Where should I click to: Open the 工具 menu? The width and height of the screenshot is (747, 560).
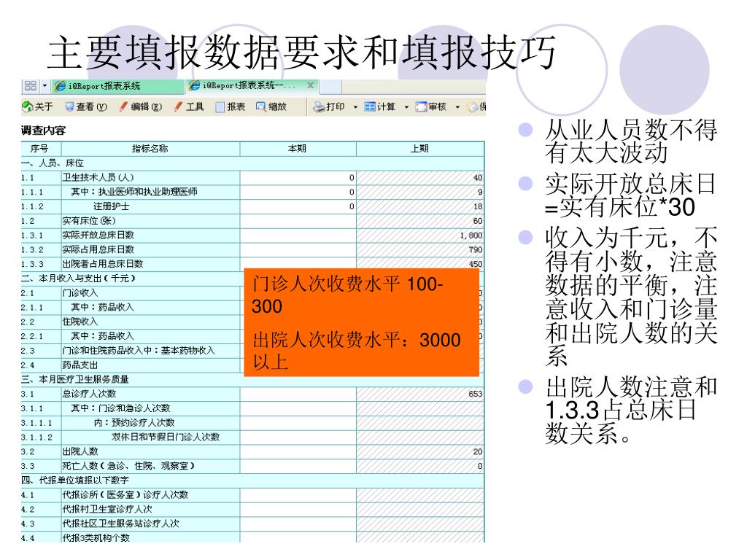tap(189, 106)
